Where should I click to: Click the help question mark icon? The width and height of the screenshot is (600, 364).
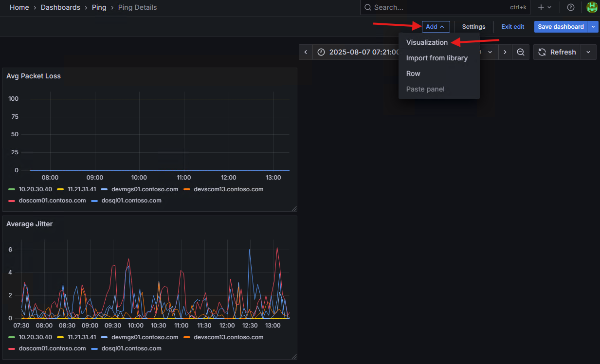click(571, 7)
